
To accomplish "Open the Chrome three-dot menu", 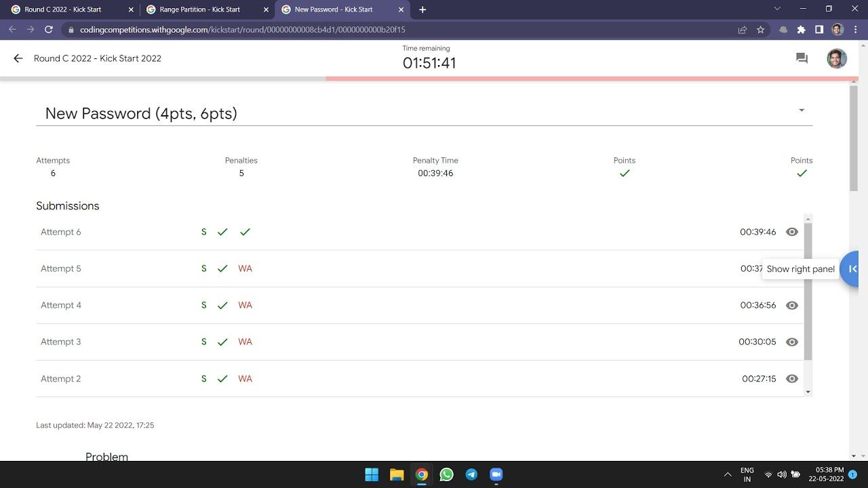I will pyautogui.click(x=855, y=30).
